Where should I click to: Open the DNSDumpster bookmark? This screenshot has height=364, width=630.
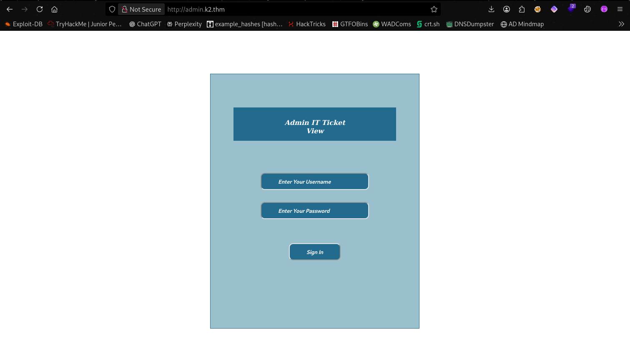[470, 24]
